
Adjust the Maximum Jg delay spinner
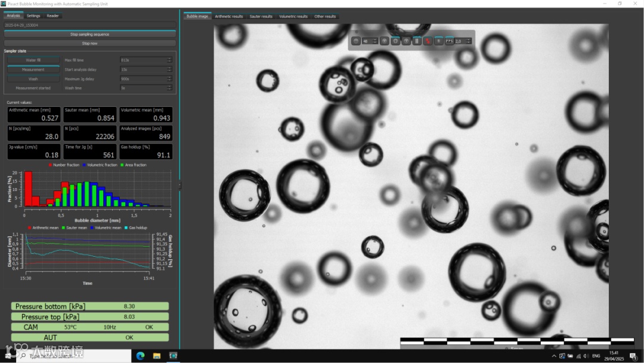169,79
